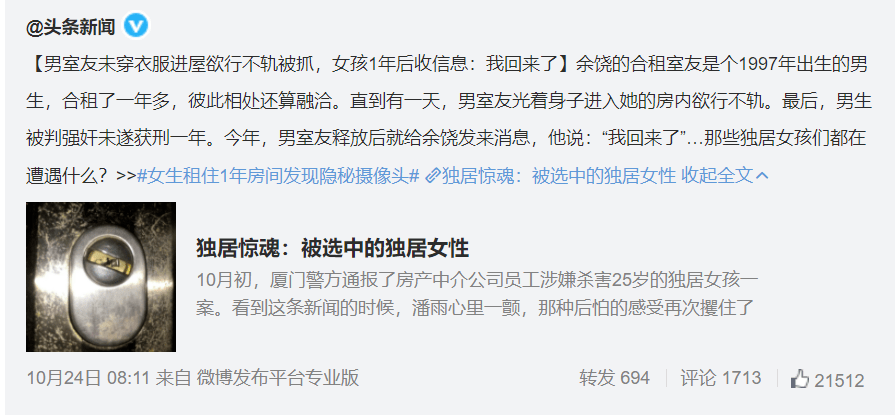Screen dimensions: 895x415
Task: Click the thumbs-up like icon
Action: [800, 379]
